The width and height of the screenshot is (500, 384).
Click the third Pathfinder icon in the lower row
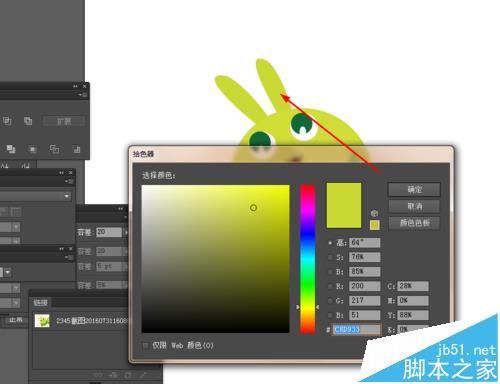tap(54, 149)
